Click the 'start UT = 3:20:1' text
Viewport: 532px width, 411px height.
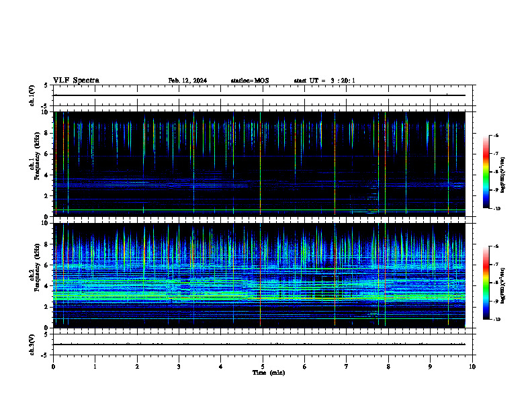coord(324,81)
